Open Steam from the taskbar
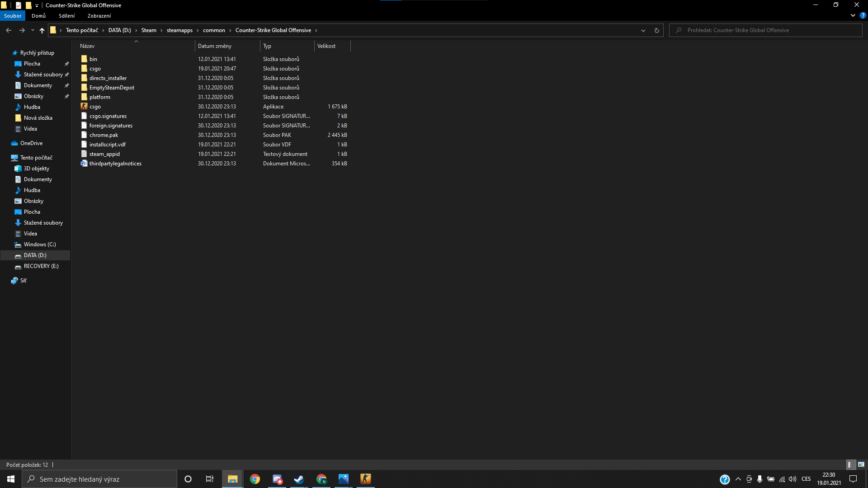 [x=299, y=479]
